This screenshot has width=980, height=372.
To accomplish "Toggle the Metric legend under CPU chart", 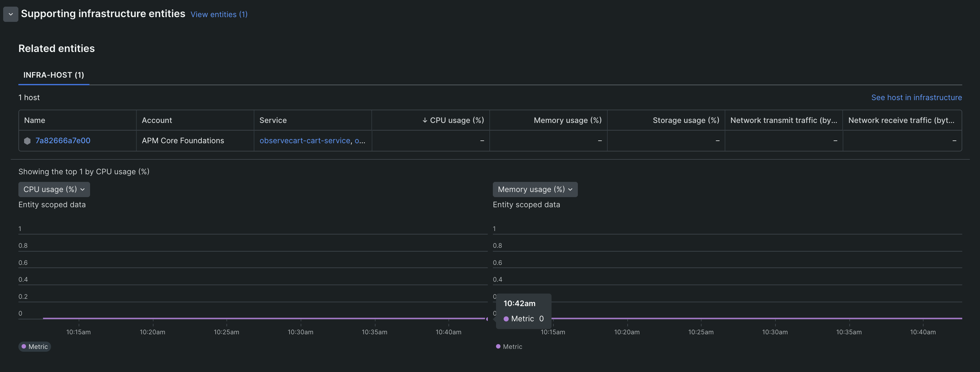I will [35, 347].
